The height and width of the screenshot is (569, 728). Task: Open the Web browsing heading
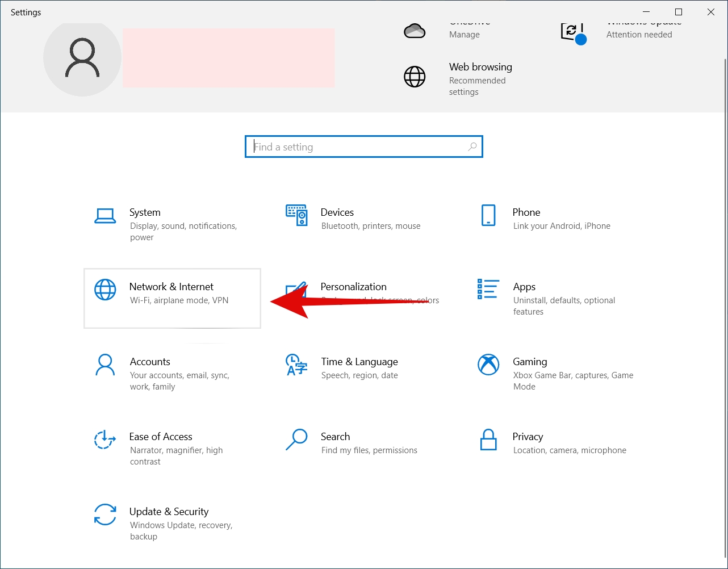click(480, 67)
